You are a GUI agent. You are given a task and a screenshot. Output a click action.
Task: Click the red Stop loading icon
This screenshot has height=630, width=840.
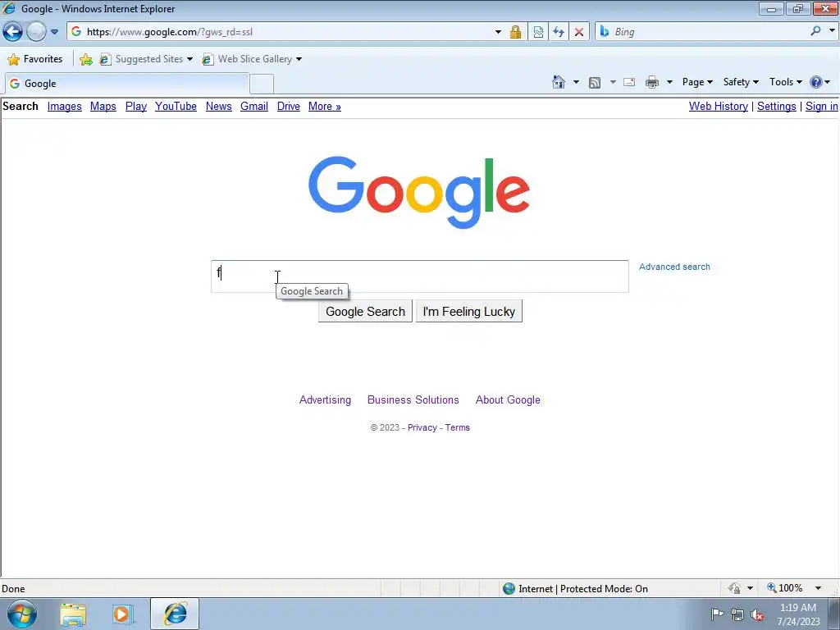coord(579,32)
